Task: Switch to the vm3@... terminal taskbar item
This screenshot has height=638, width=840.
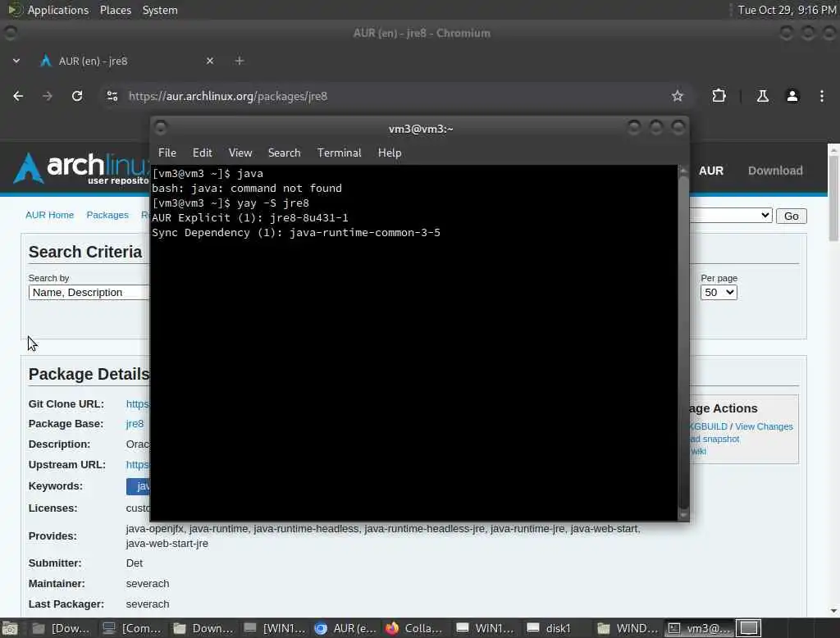Action: tap(699, 628)
